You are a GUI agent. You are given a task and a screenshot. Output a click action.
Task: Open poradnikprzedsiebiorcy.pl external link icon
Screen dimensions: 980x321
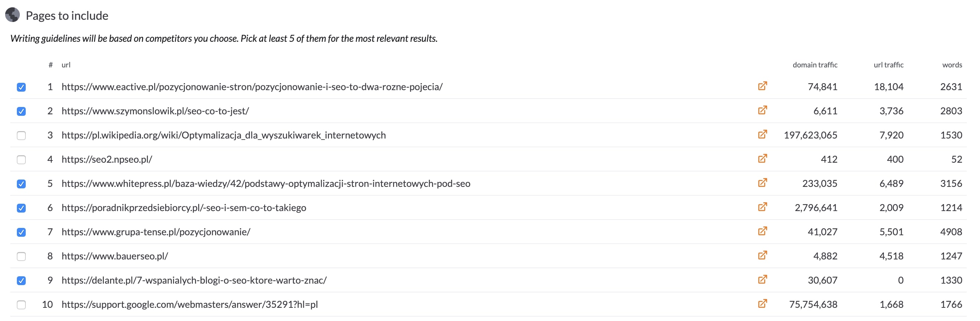click(x=762, y=207)
